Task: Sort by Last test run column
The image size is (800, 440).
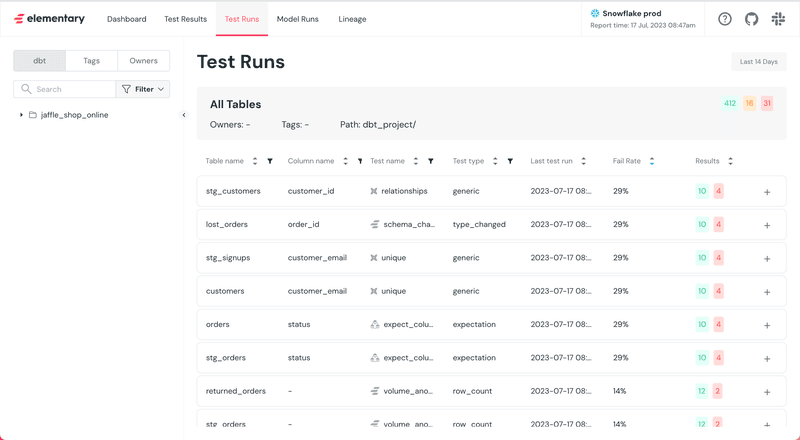Action: pyautogui.click(x=584, y=161)
